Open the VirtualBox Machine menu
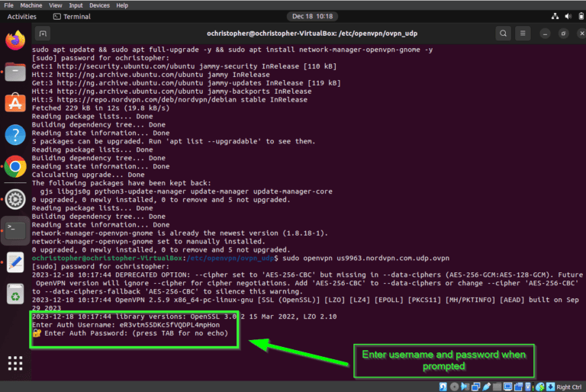Viewport: 586px width, 392px height. tap(31, 5)
